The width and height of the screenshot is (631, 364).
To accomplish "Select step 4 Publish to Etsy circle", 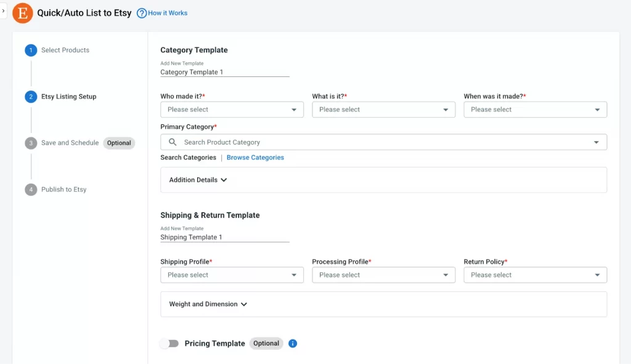I will click(31, 189).
